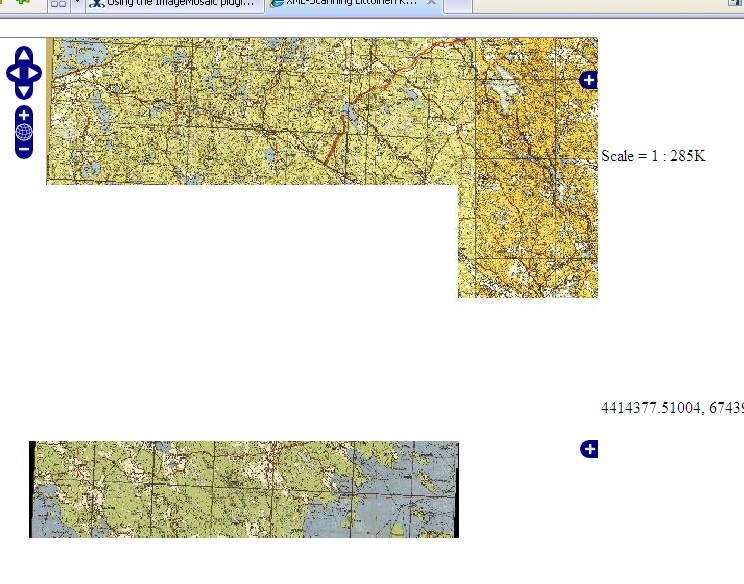Switch to the ImageMosaic plugin browser tab
The image size is (744, 584).
[x=176, y=4]
